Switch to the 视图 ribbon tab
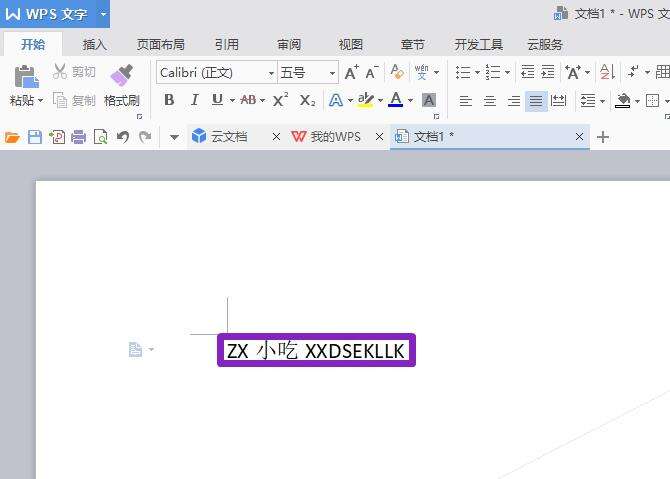The height and width of the screenshot is (479, 670). coord(350,44)
